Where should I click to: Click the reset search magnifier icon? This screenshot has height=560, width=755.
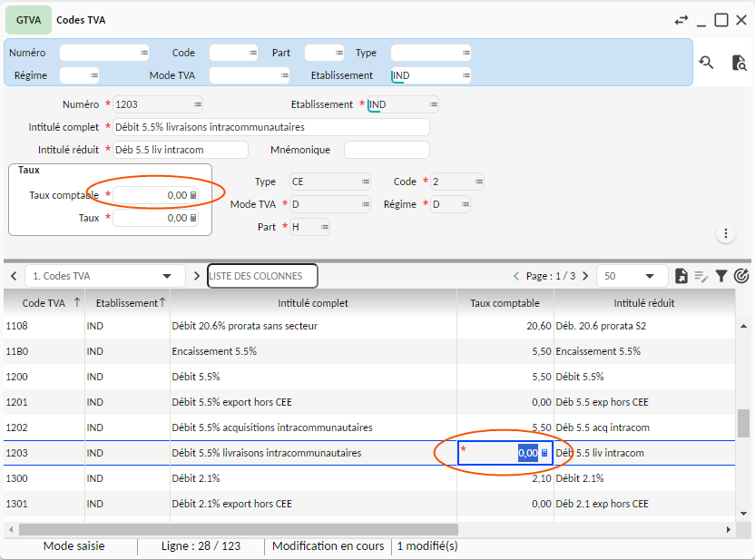click(705, 63)
